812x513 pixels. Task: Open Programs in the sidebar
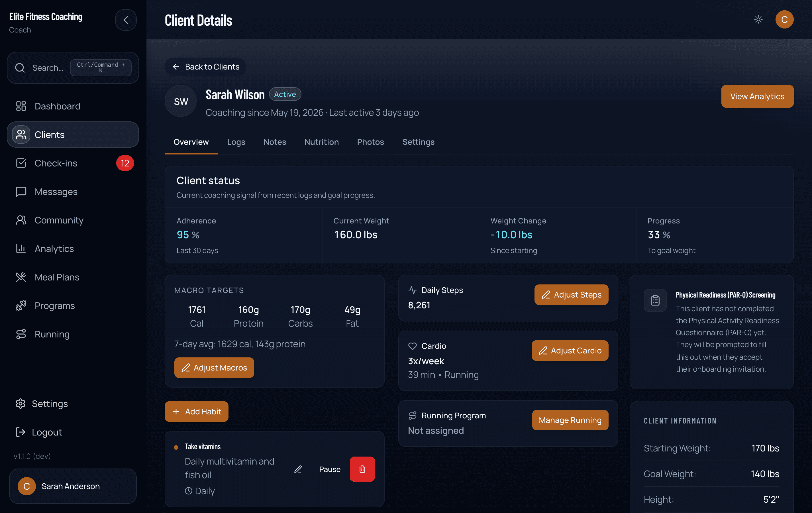tap(73, 306)
